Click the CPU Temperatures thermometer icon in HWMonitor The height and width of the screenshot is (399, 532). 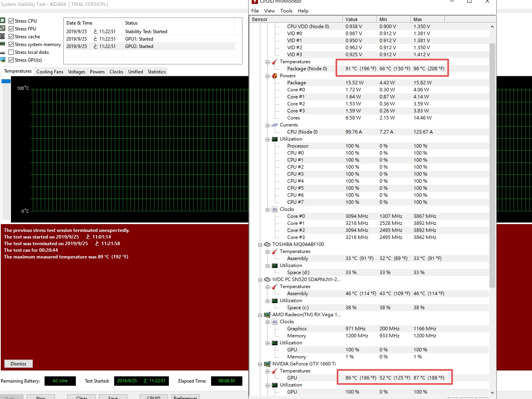click(275, 62)
